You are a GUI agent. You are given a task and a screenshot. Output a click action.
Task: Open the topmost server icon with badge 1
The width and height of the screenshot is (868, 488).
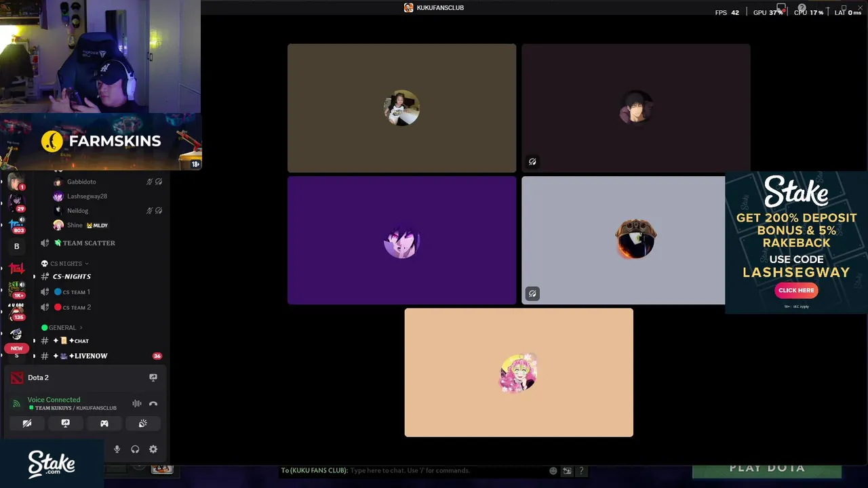click(x=16, y=181)
